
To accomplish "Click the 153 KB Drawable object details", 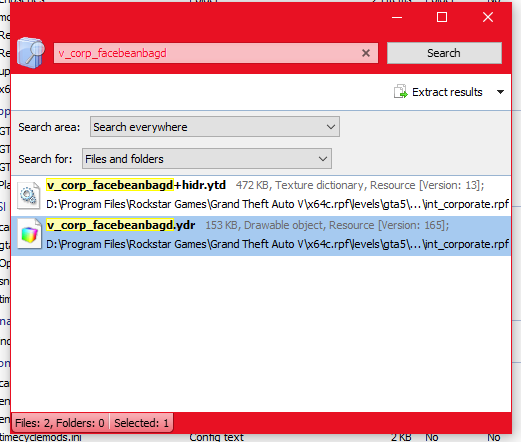I will pos(327,225).
